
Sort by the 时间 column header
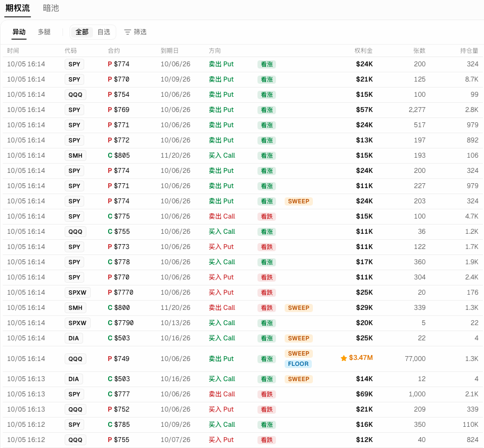pyautogui.click(x=13, y=51)
